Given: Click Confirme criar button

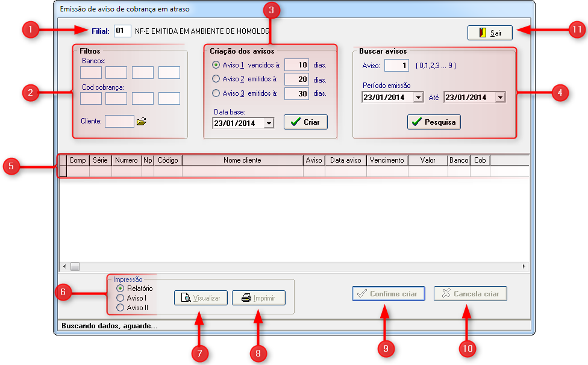Looking at the screenshot, I should [388, 294].
